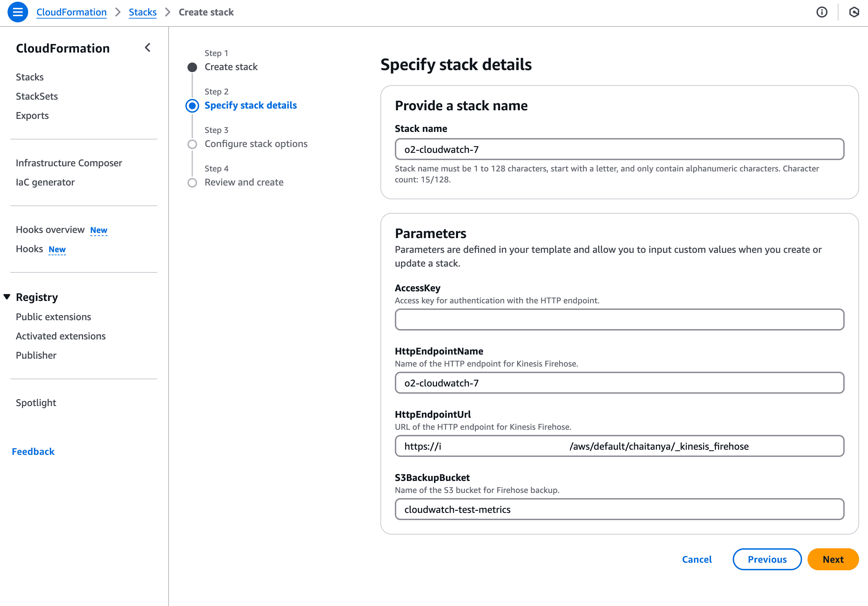The height and width of the screenshot is (606, 868).
Task: Click the Previous button
Action: click(767, 559)
